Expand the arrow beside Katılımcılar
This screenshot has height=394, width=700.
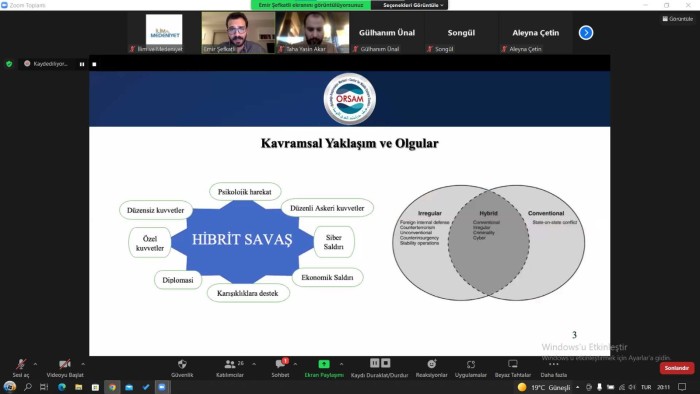click(254, 364)
